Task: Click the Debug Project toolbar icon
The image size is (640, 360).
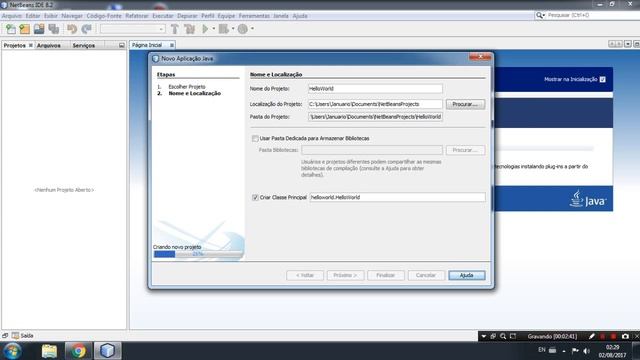Action: 223,29
